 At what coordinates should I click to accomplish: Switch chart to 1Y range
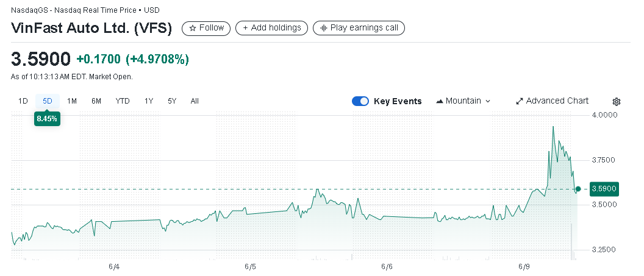coord(149,101)
